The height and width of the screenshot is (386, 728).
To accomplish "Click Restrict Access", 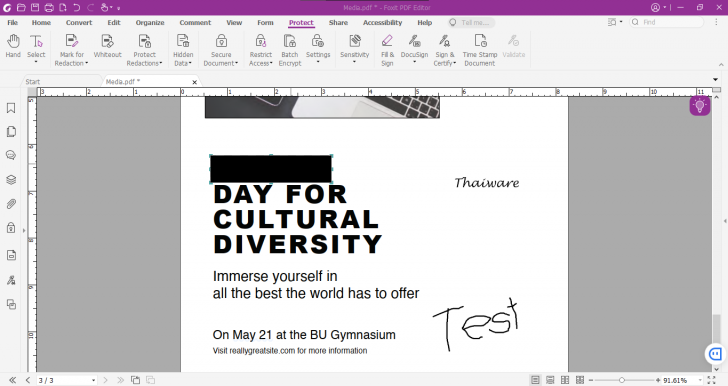I will coord(260,50).
